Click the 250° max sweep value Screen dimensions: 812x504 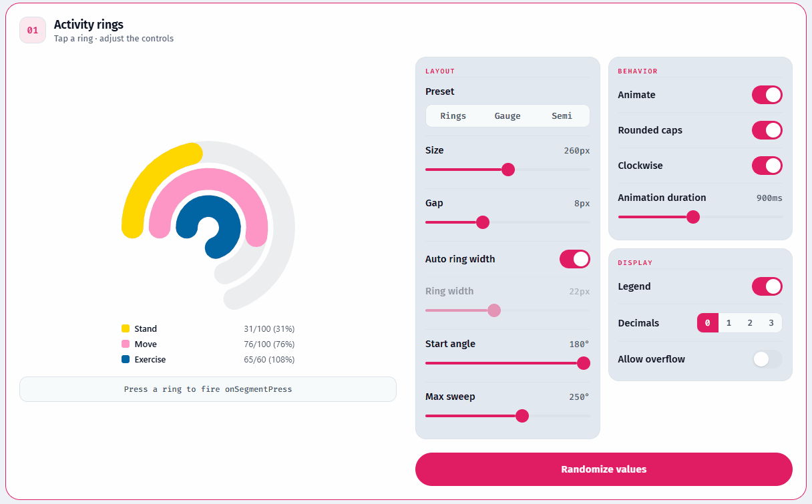point(579,397)
